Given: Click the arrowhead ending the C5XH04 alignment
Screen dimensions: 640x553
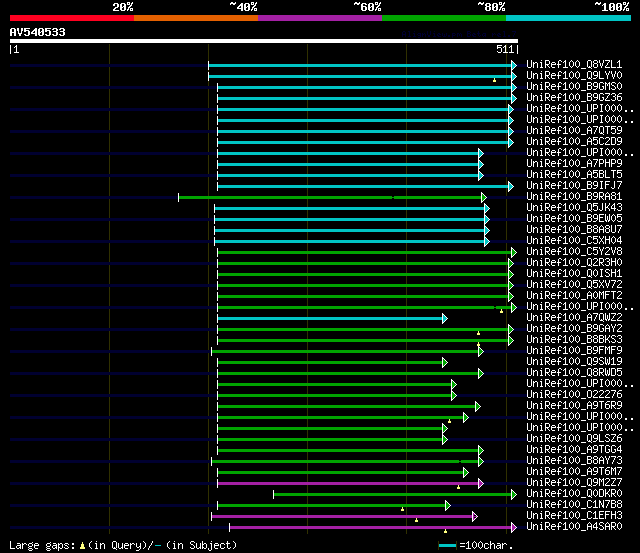Looking at the screenshot, I should (487, 242).
